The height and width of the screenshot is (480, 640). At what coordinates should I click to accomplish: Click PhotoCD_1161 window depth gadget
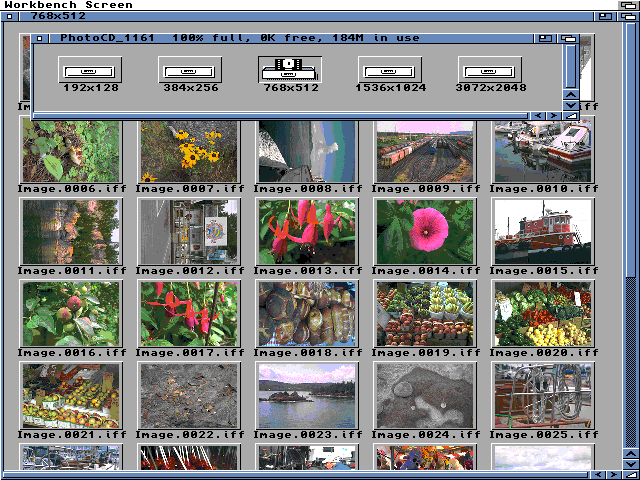click(569, 38)
